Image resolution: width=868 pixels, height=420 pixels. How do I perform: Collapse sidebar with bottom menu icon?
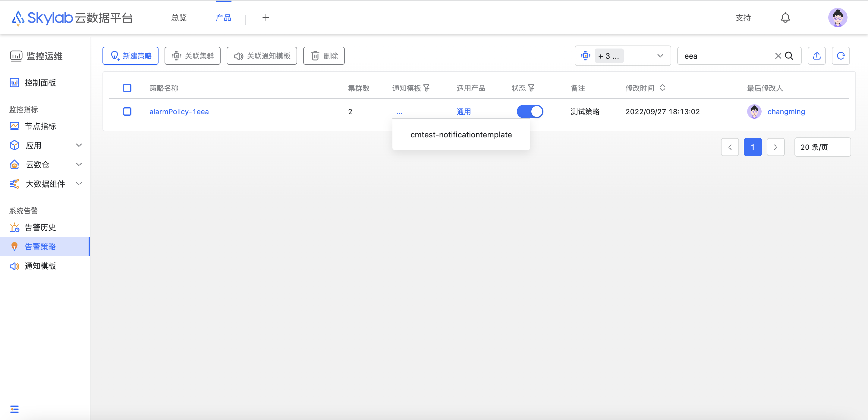[x=14, y=409]
